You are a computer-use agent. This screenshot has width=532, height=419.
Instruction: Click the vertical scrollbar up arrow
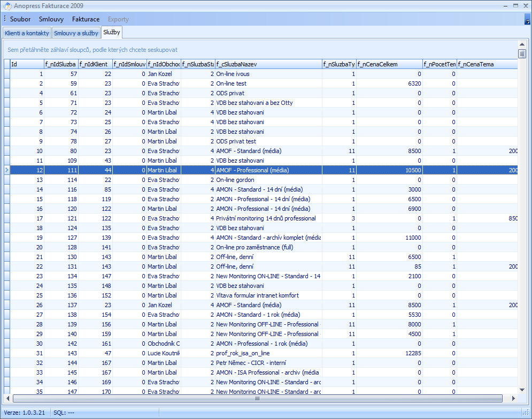522,44
